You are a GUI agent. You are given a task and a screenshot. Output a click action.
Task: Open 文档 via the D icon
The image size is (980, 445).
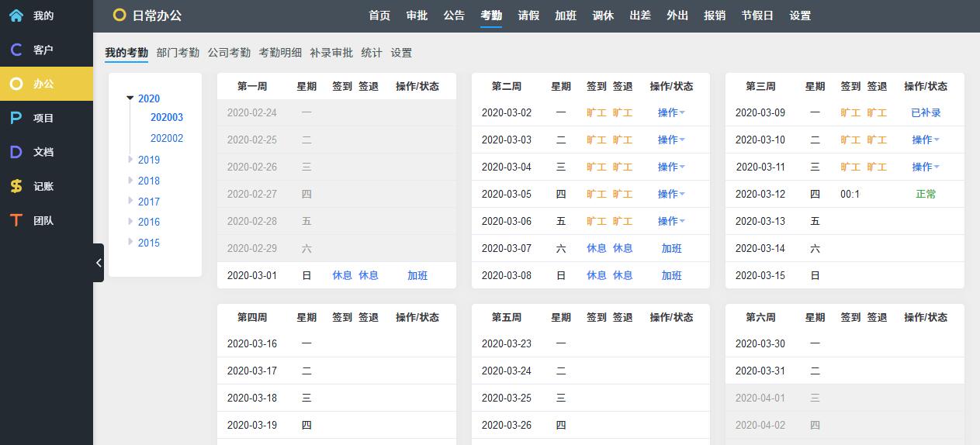(16, 152)
